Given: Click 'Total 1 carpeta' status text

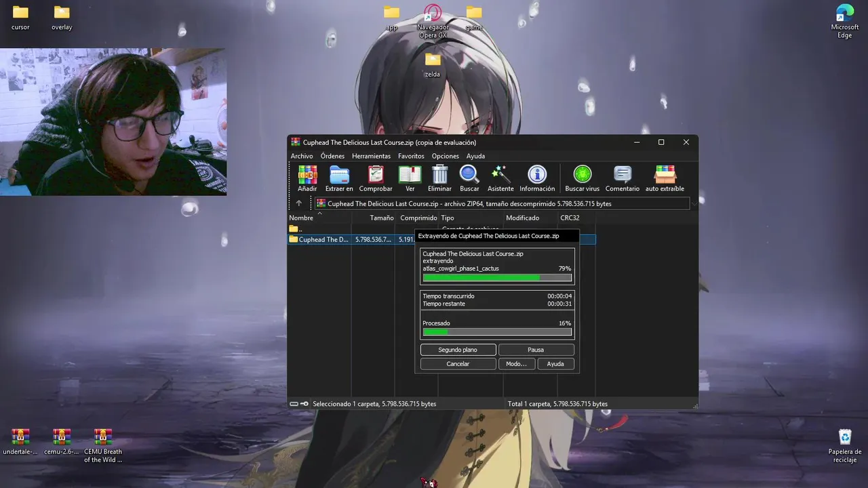Looking at the screenshot, I should 557,404.
